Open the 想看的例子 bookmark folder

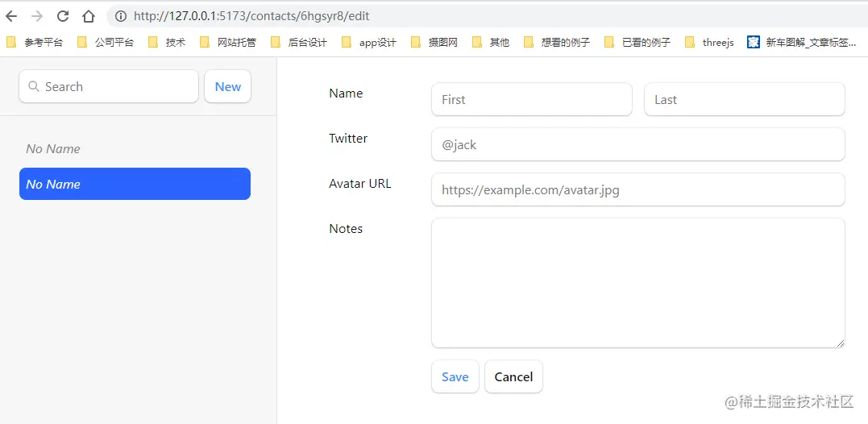(x=557, y=42)
